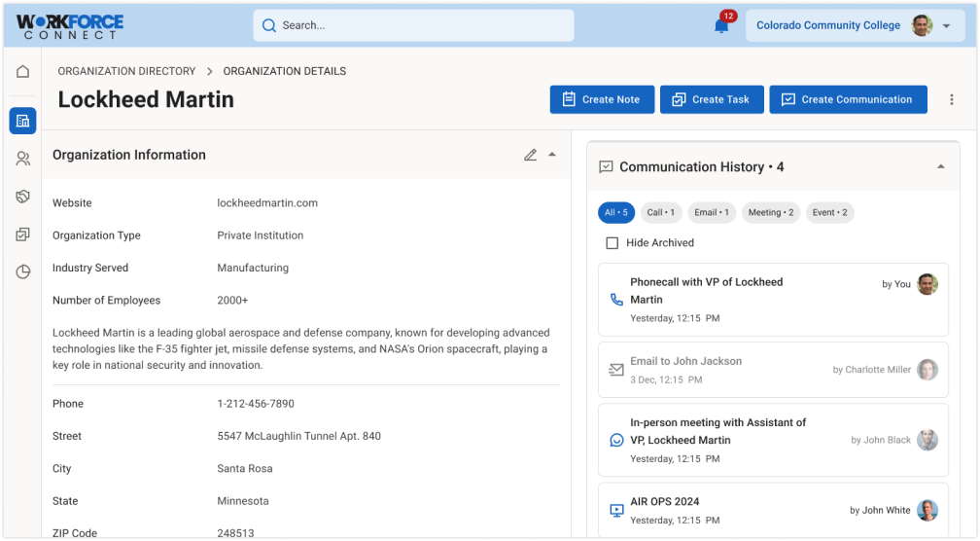Image resolution: width=980 pixels, height=541 pixels.
Task: Collapse the Communication History panel
Action: 940,167
